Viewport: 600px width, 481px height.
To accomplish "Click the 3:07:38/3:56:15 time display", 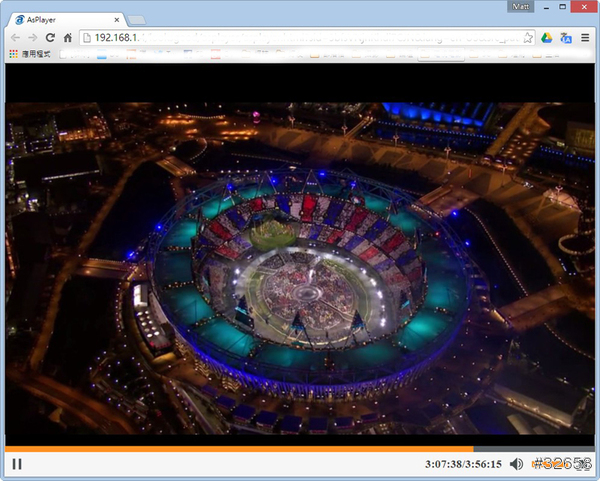I will click(461, 464).
